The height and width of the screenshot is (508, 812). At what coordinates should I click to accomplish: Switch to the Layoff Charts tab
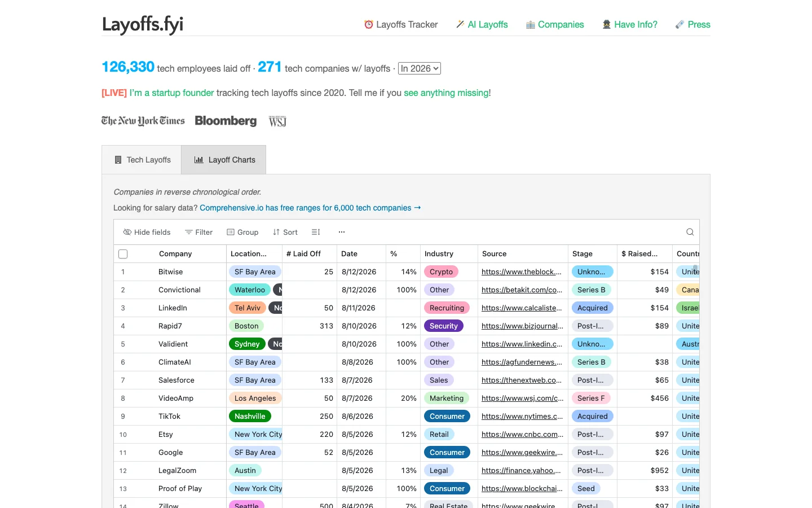(224, 160)
